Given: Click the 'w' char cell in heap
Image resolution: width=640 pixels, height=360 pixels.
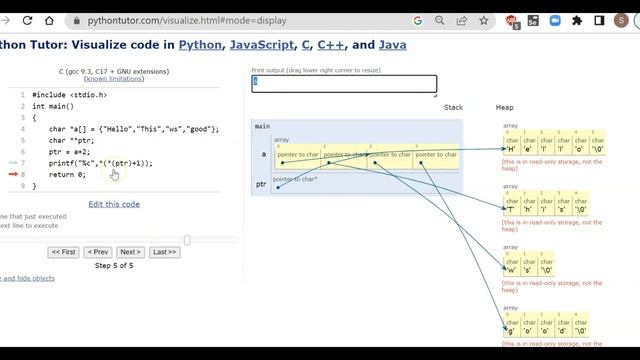Looking at the screenshot, I should pos(512,266).
